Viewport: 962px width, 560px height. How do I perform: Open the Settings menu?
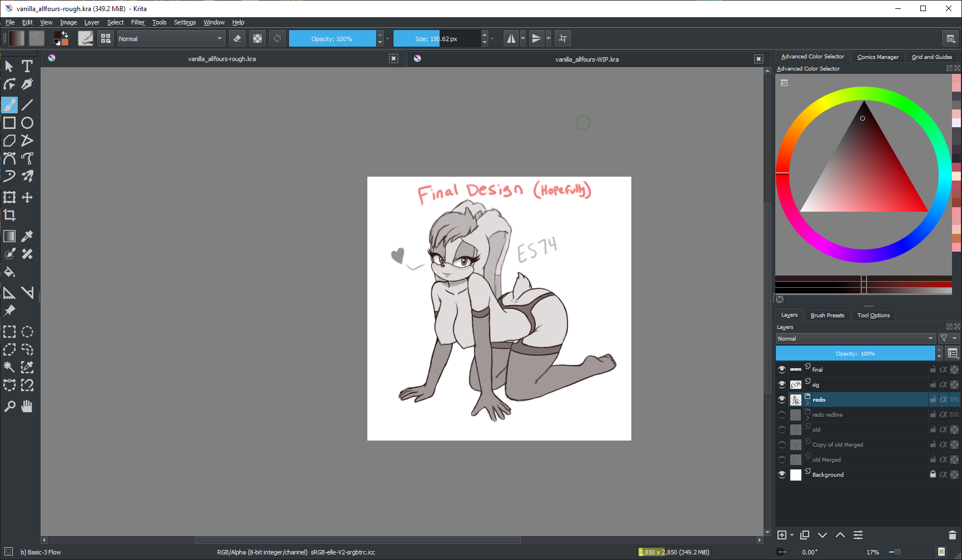pyautogui.click(x=185, y=22)
